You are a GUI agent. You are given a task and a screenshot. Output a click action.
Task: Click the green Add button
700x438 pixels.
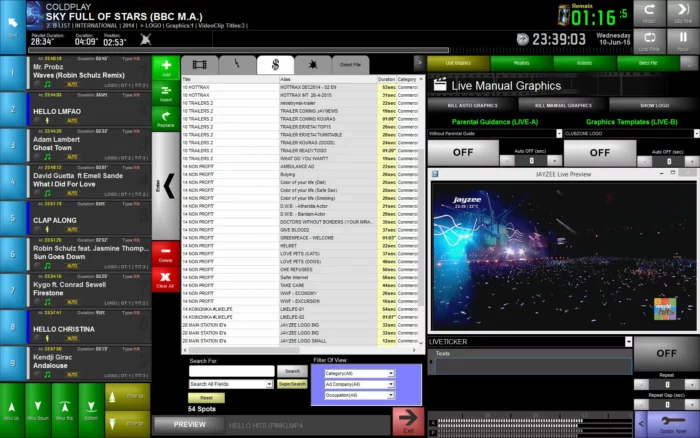(165, 67)
